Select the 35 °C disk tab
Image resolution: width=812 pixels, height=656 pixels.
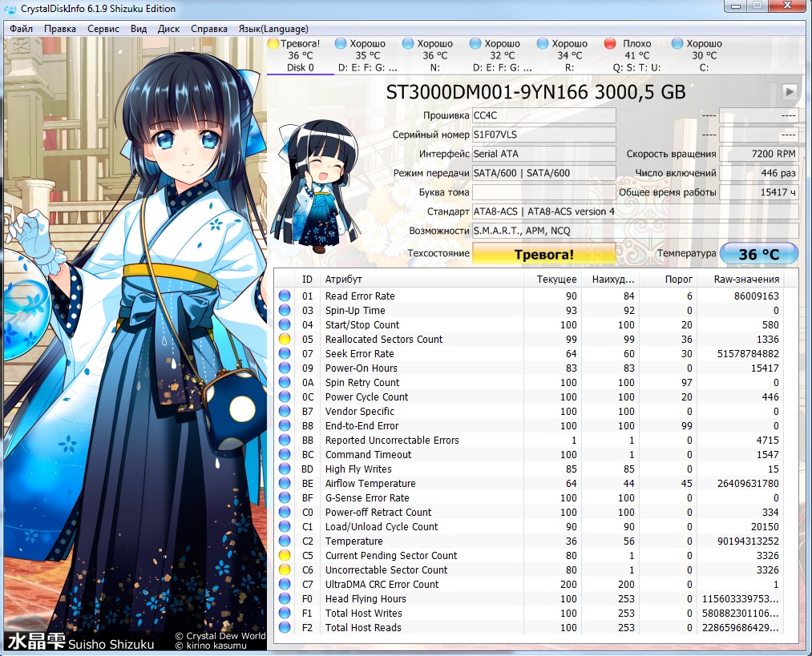click(368, 55)
